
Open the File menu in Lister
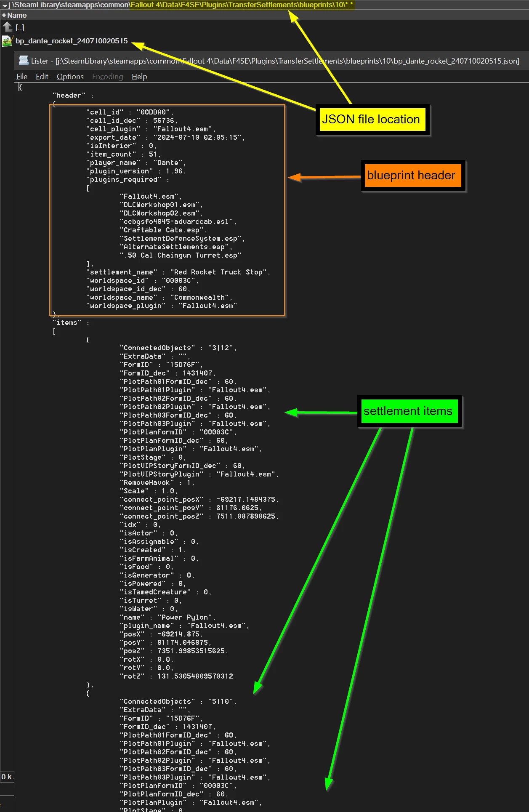pyautogui.click(x=22, y=77)
